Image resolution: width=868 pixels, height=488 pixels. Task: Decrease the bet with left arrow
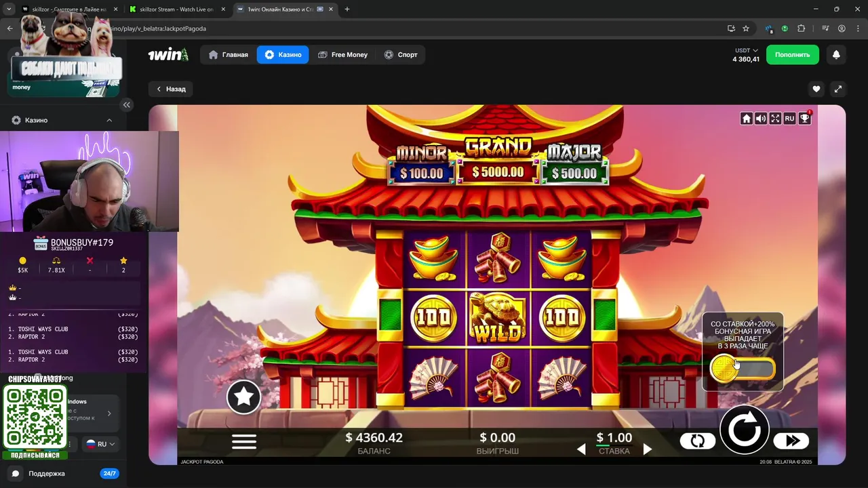581,449
